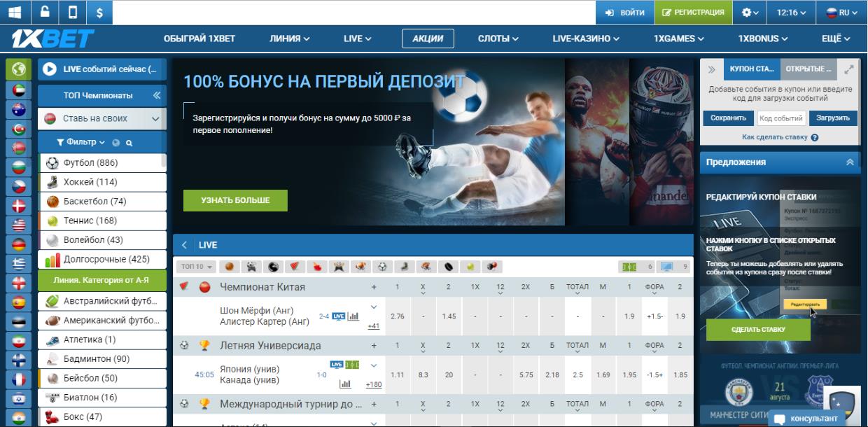The width and height of the screenshot is (868, 427).
Task: Collapse coupon panel double-arrow icon
Action: coord(712,69)
